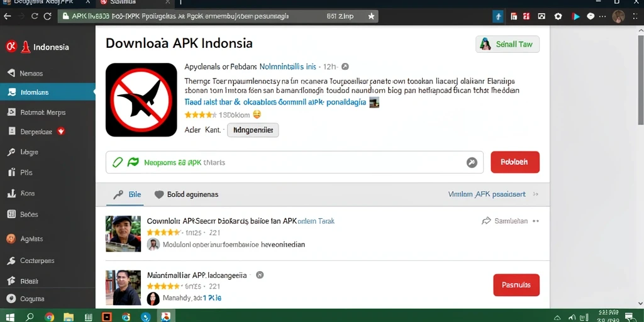Click the Neopams 68 APK input field
This screenshot has width=644, height=322.
pos(294,162)
